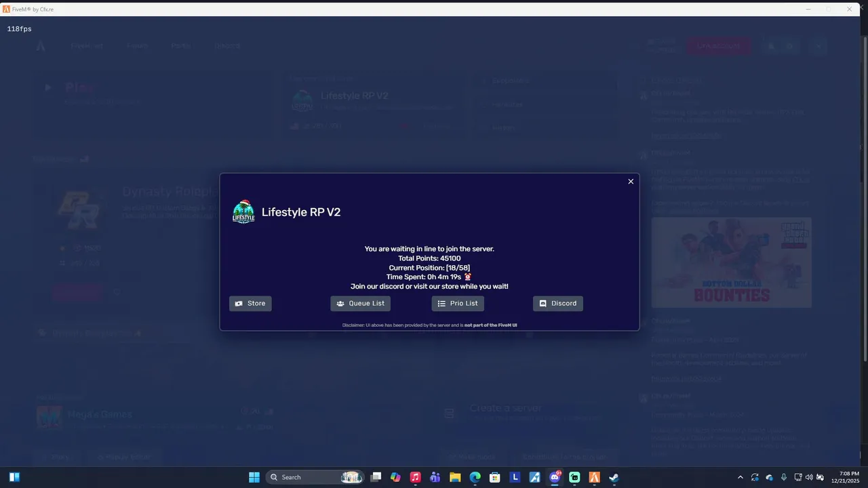Switch to the orange FiveM taskbar icon
Viewport: 868px width, 488px height.
(594, 477)
